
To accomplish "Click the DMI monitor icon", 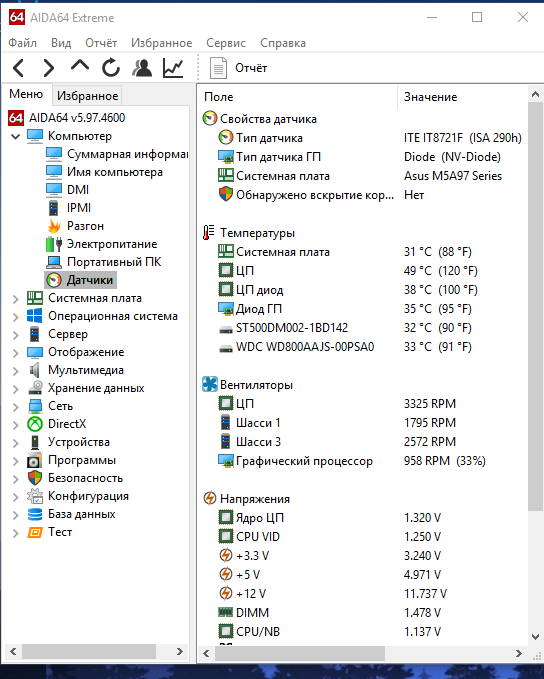I will coord(54,190).
